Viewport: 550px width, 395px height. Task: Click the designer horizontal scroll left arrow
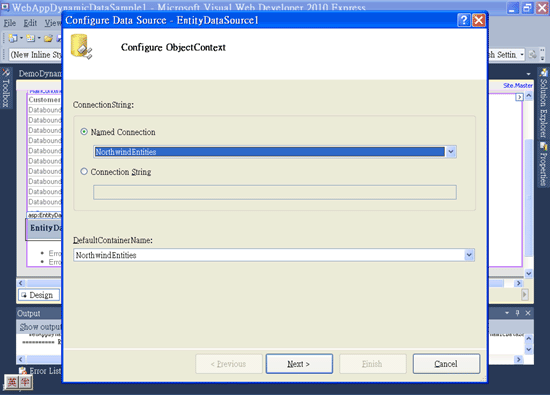point(21,283)
